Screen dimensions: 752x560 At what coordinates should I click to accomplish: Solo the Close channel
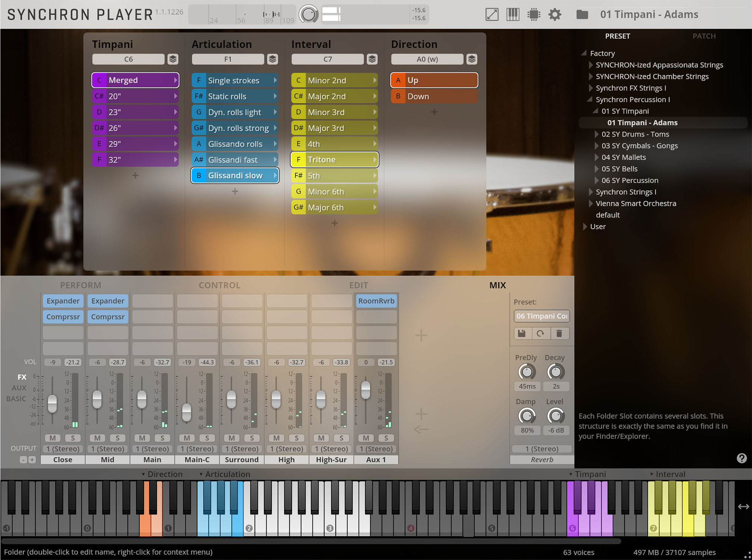(x=73, y=438)
